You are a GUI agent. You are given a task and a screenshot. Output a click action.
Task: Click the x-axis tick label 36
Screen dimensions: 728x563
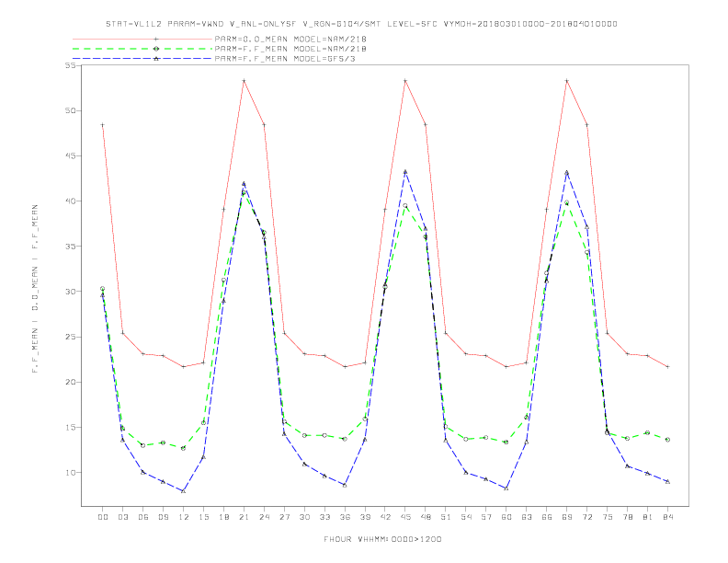pyautogui.click(x=345, y=517)
